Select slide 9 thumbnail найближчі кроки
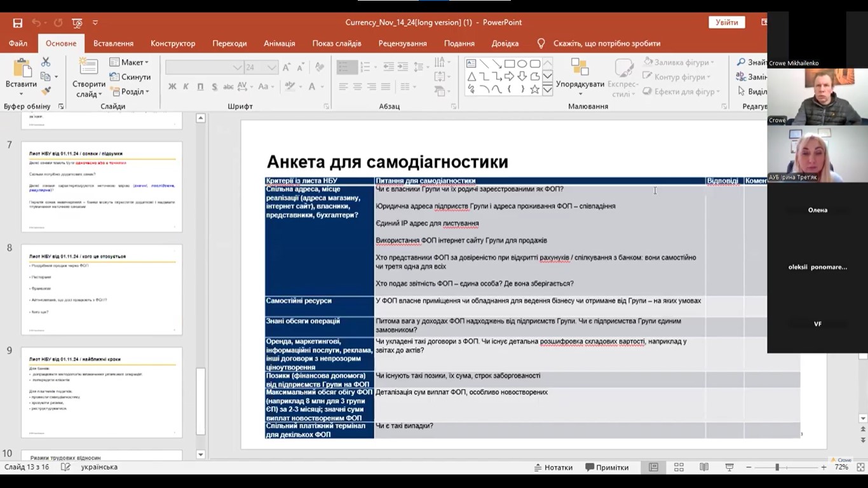Viewport: 868px width, 488px height. [102, 392]
